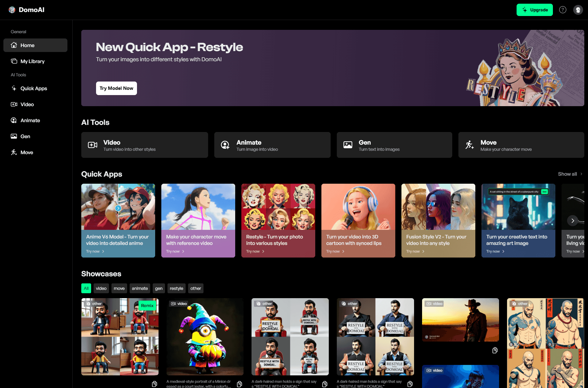Click Try Model Now on Restyle banner
This screenshot has width=588, height=388.
116,88
